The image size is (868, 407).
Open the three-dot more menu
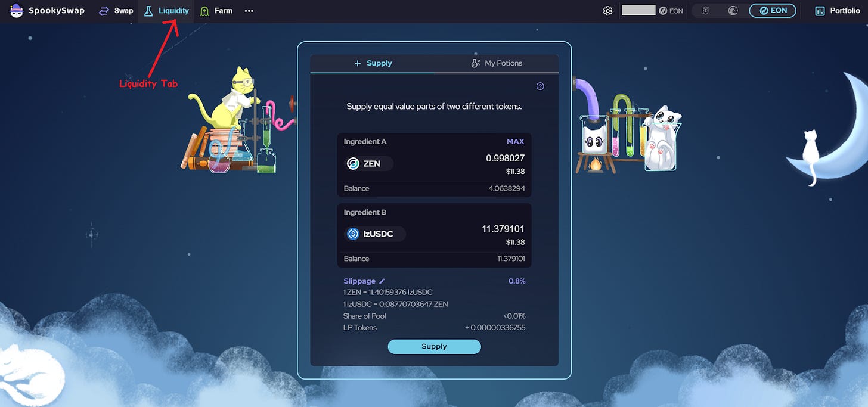[249, 11]
